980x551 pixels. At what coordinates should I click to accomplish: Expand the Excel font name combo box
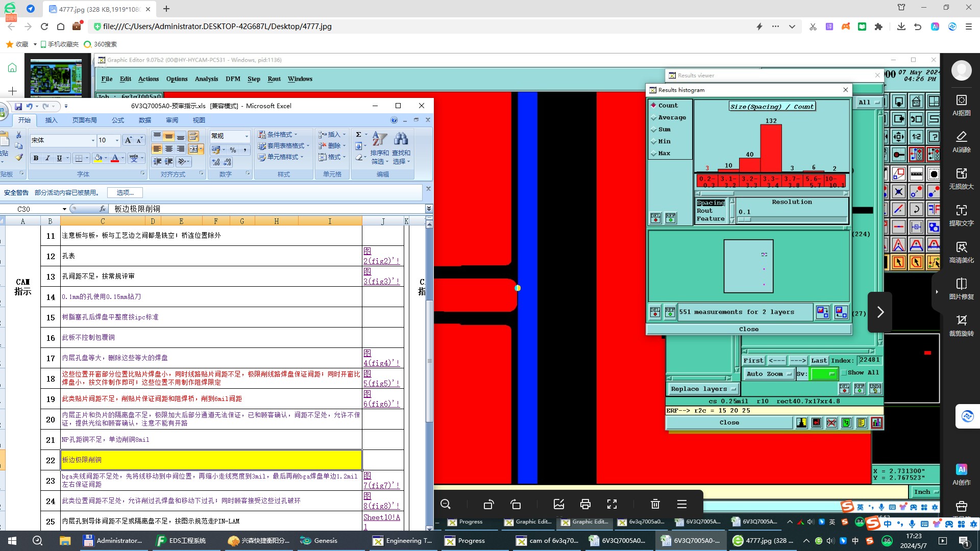click(93, 140)
